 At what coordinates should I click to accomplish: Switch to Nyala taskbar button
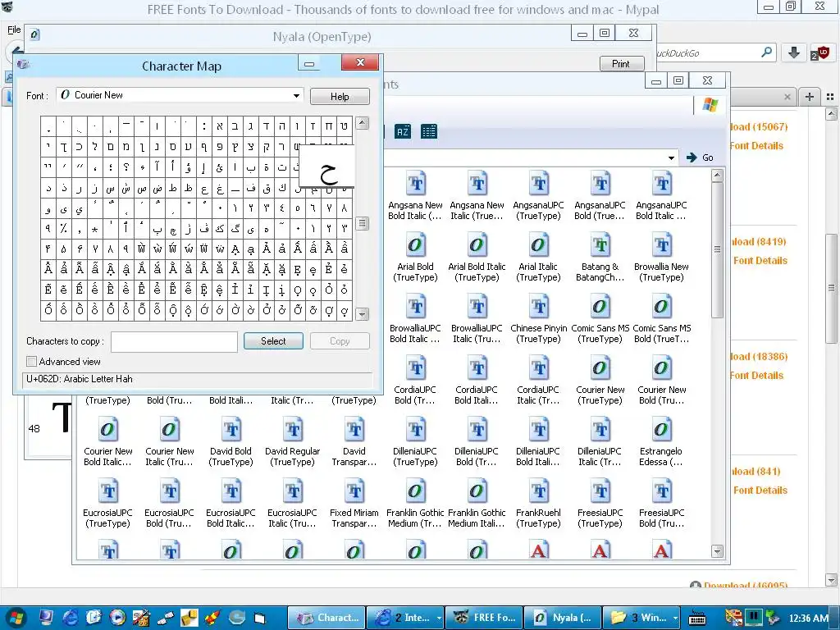pyautogui.click(x=563, y=618)
